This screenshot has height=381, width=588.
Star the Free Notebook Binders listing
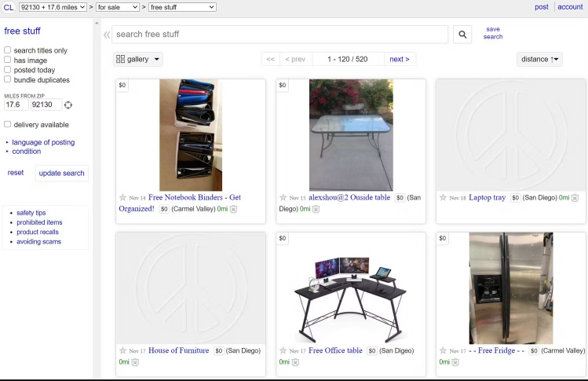[x=122, y=197]
